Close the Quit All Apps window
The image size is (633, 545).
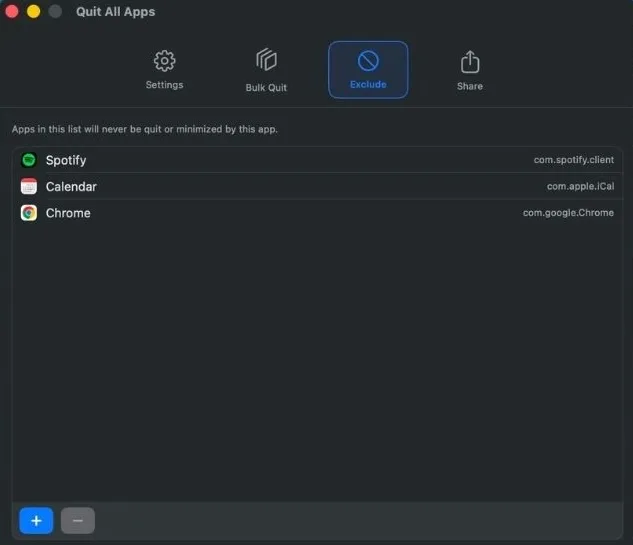click(x=12, y=11)
